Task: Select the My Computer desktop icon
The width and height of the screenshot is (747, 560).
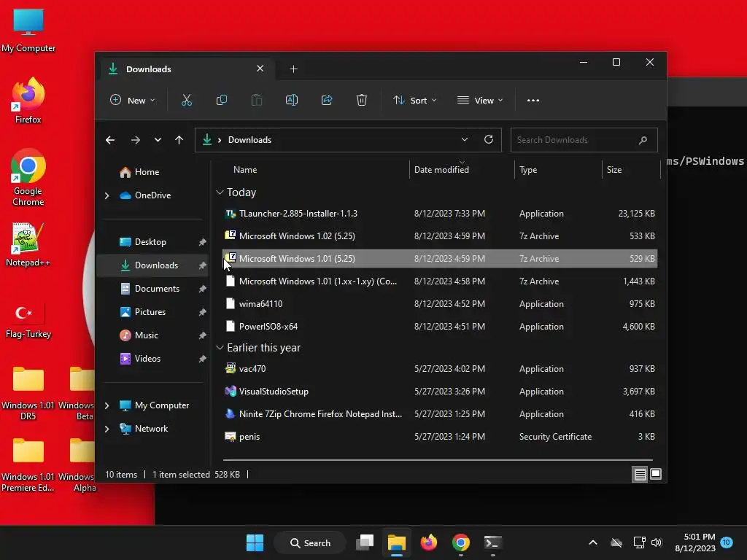Action: pos(28,31)
